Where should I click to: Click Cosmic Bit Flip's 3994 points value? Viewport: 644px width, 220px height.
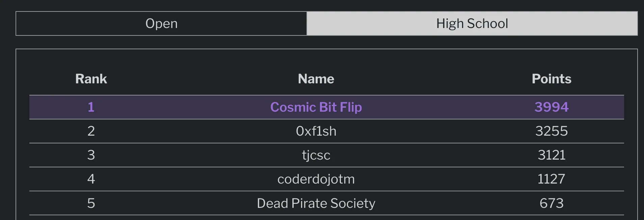click(x=552, y=107)
